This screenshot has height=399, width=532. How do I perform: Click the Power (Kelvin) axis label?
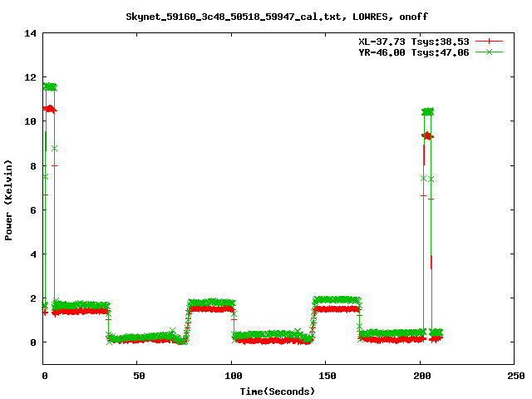(x=8, y=200)
